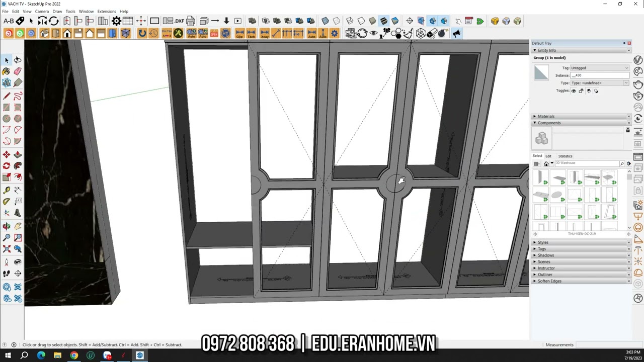Image resolution: width=644 pixels, height=362 pixels.
Task: Click the .DXF export icon
Action: (x=179, y=21)
